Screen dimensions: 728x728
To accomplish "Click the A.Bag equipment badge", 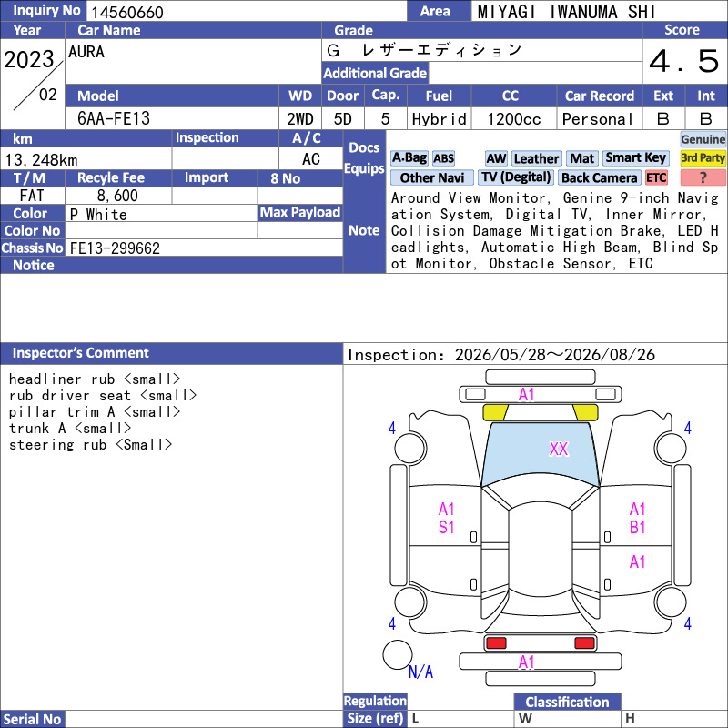I will point(409,158).
